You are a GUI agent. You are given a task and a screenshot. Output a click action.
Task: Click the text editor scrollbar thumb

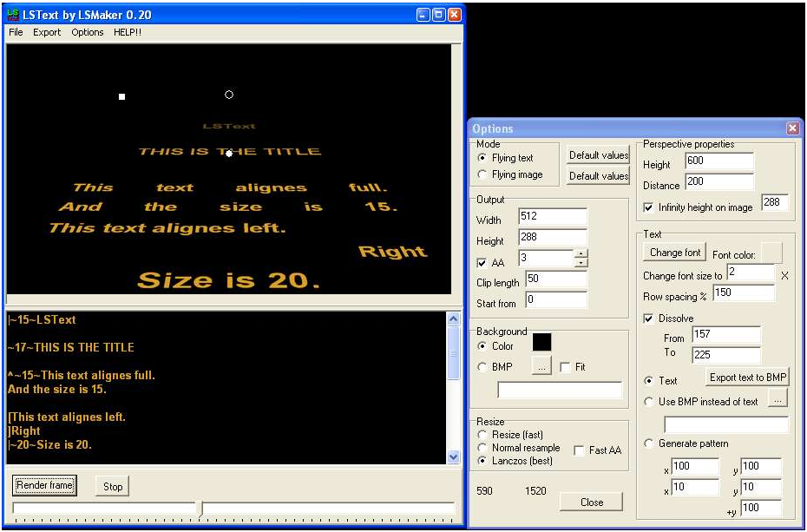tap(453, 353)
